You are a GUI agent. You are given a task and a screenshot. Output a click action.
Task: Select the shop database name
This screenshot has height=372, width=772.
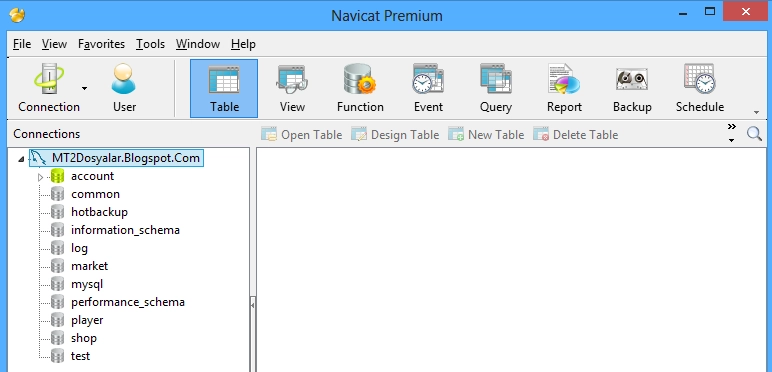83,338
